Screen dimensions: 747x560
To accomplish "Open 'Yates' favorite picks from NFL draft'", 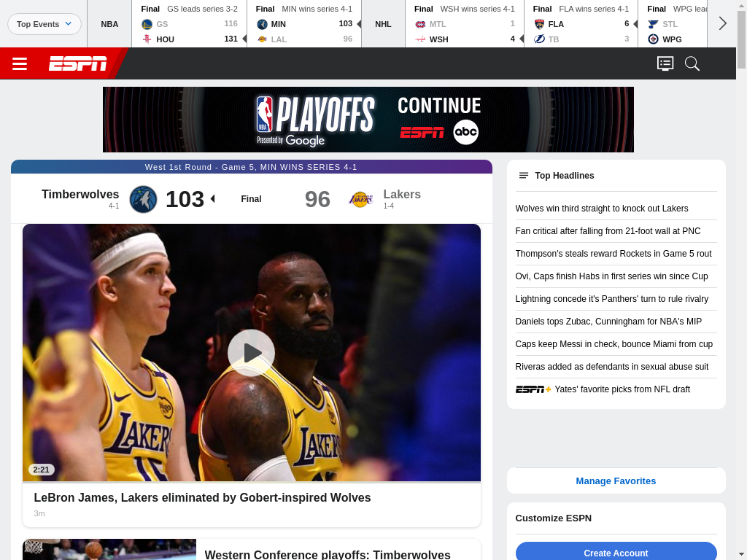I will (622, 389).
